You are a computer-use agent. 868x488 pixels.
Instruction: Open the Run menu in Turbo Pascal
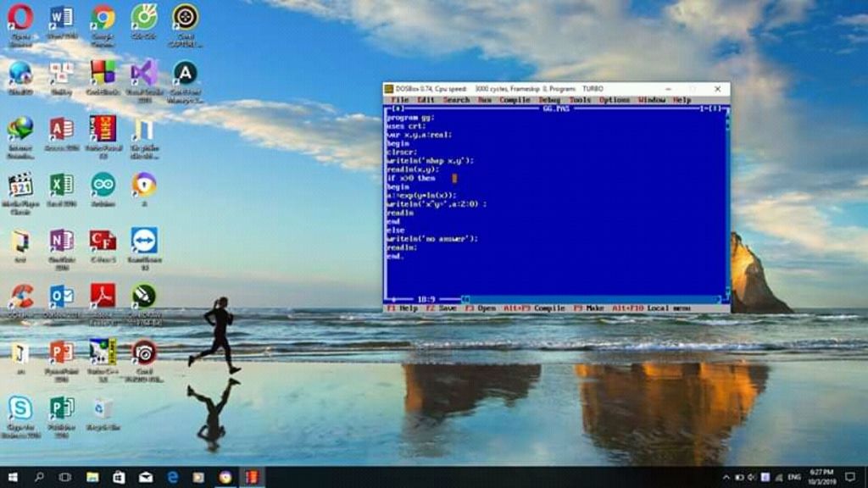point(484,100)
